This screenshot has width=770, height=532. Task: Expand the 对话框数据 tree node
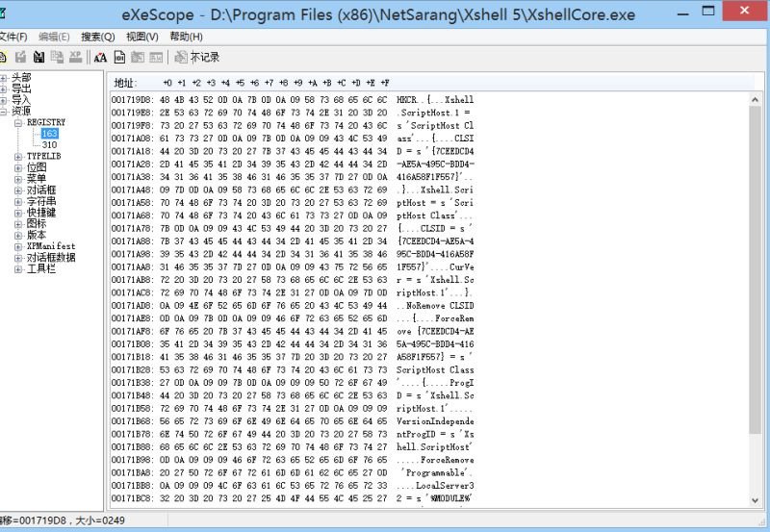(18, 258)
